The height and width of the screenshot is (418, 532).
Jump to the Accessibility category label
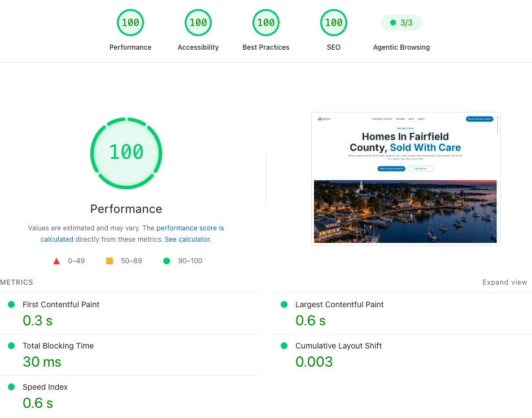[198, 47]
